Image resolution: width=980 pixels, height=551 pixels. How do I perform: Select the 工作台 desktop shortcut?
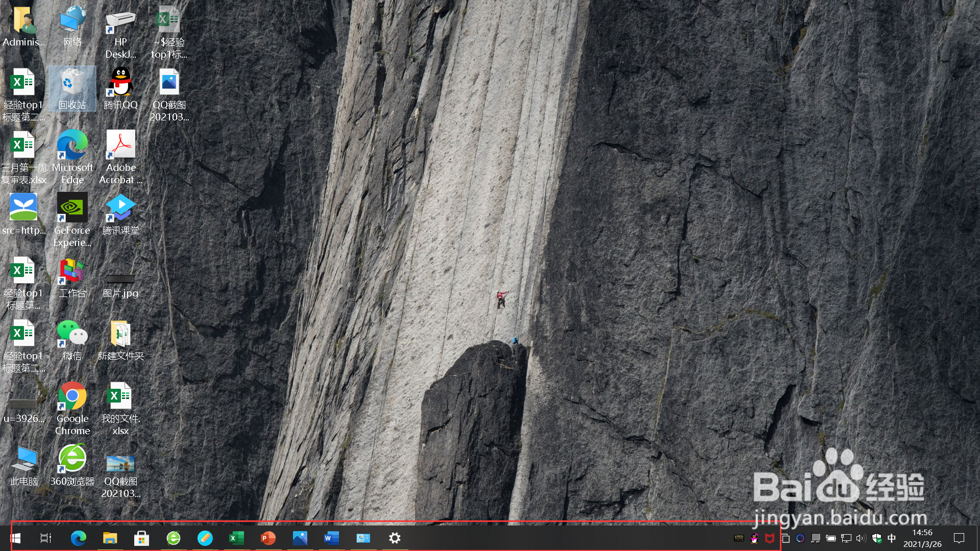tap(72, 278)
